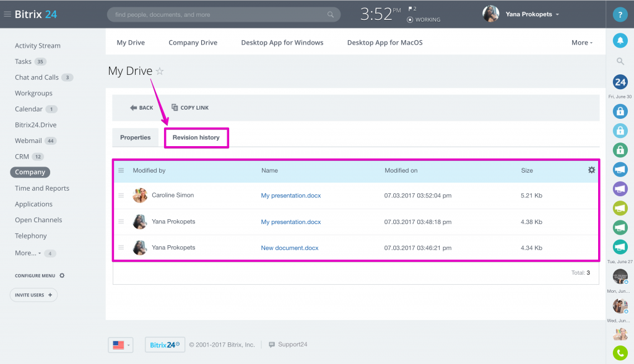Open Telephony in the left menu

tap(31, 236)
